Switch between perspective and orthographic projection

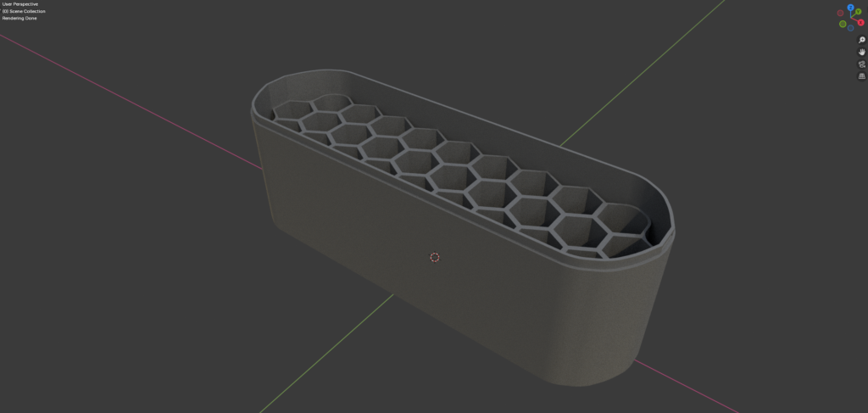(862, 75)
